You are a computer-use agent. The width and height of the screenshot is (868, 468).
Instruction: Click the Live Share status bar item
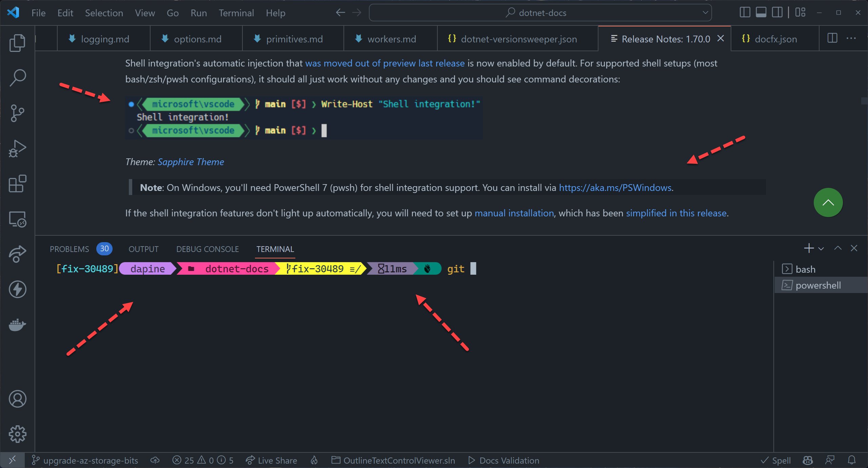coord(271,460)
